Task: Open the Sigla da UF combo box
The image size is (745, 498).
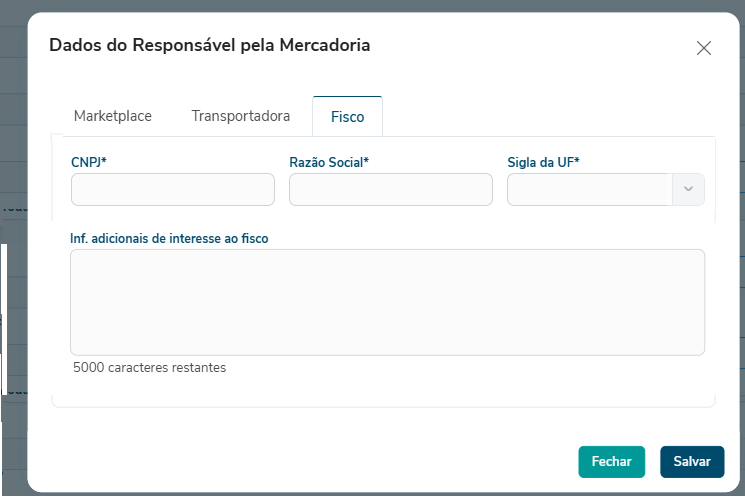Action: 590,189
